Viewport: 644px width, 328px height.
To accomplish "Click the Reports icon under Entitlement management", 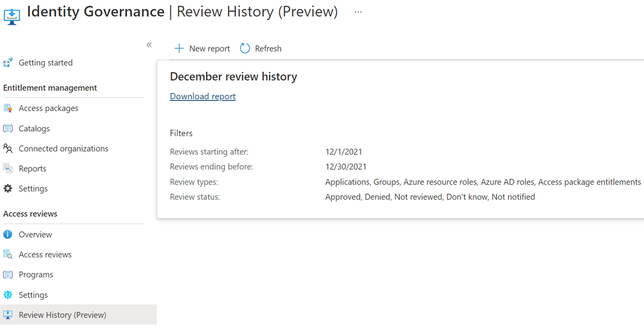I will click(x=8, y=168).
